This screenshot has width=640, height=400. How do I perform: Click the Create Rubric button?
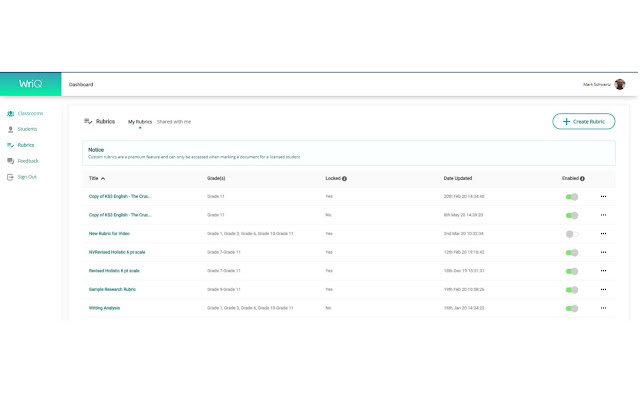coord(584,121)
